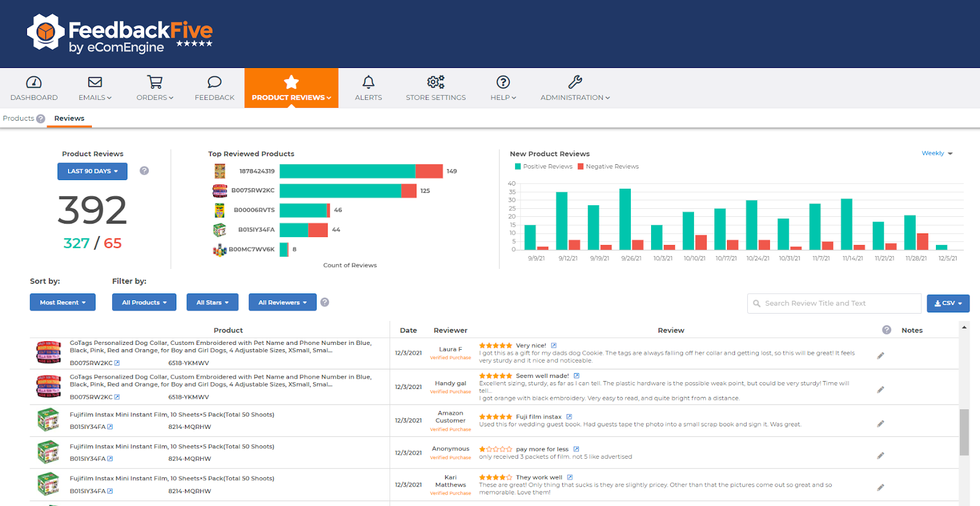Click the Orders shopping cart icon

tap(155, 82)
